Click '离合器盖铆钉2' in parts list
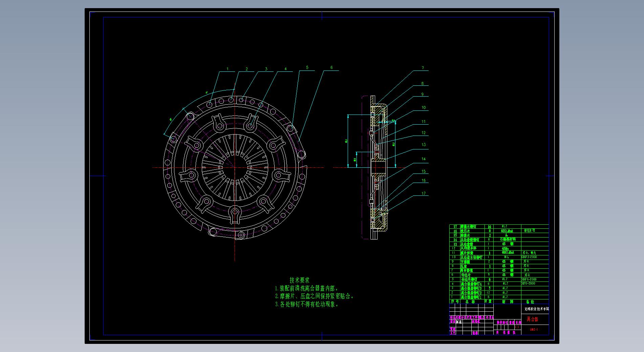The image size is (644, 352). tap(471, 293)
